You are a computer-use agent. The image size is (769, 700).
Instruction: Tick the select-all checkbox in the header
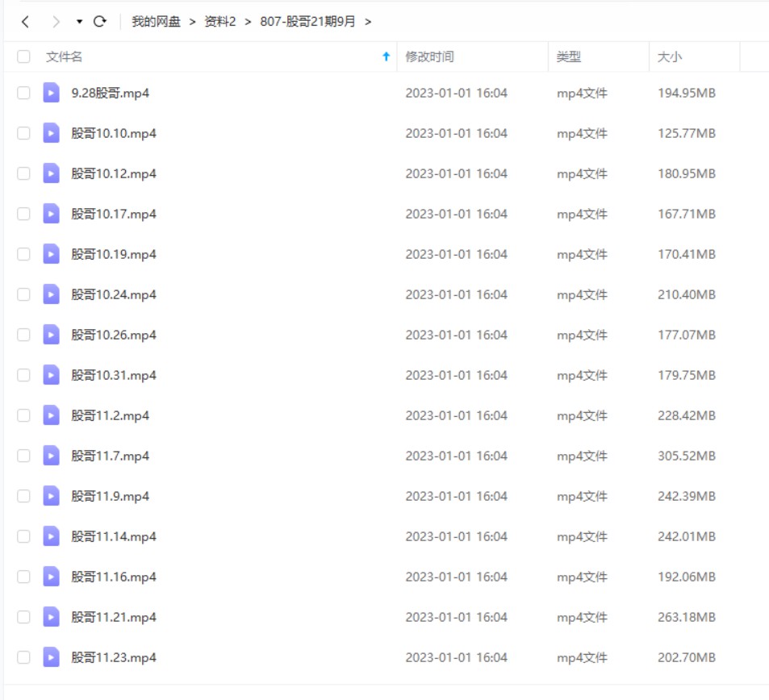click(x=23, y=57)
